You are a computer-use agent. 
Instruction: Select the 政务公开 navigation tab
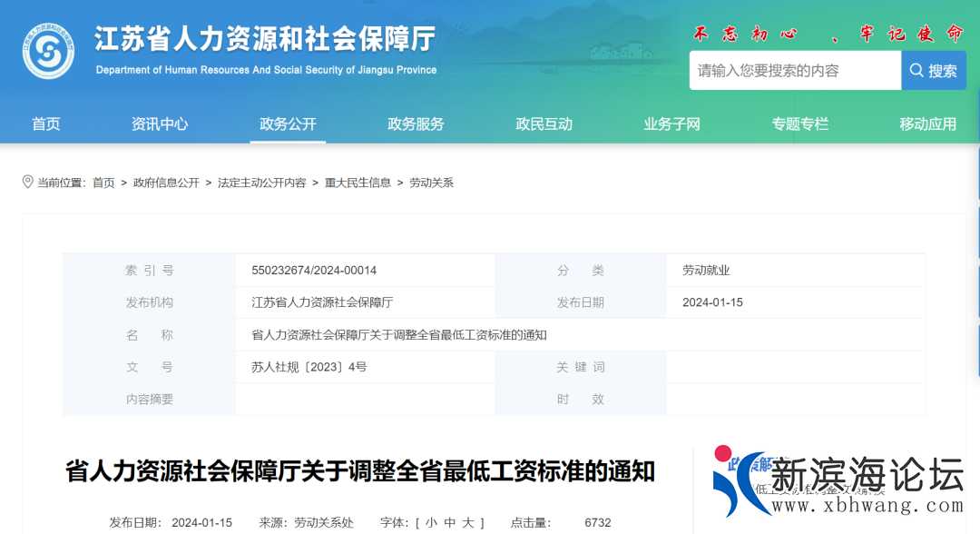click(288, 124)
